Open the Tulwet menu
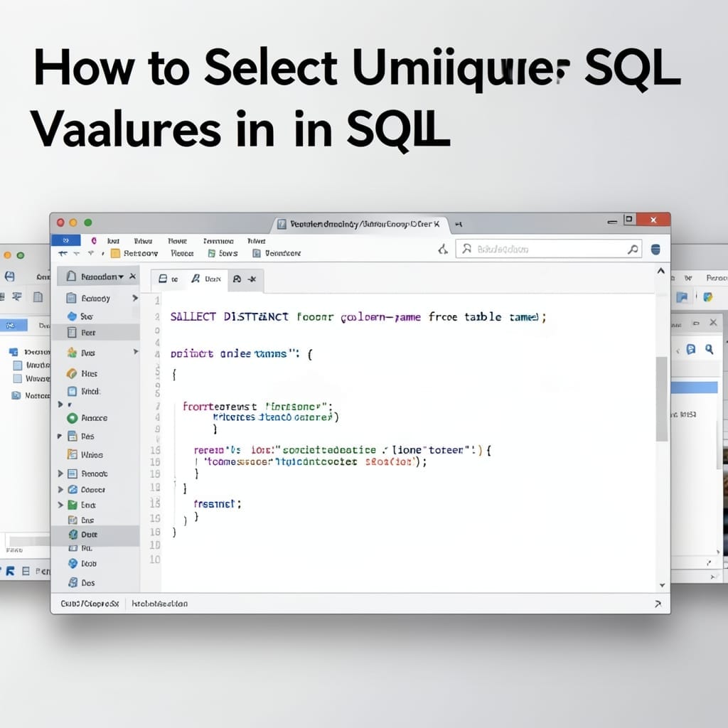 pos(256,241)
